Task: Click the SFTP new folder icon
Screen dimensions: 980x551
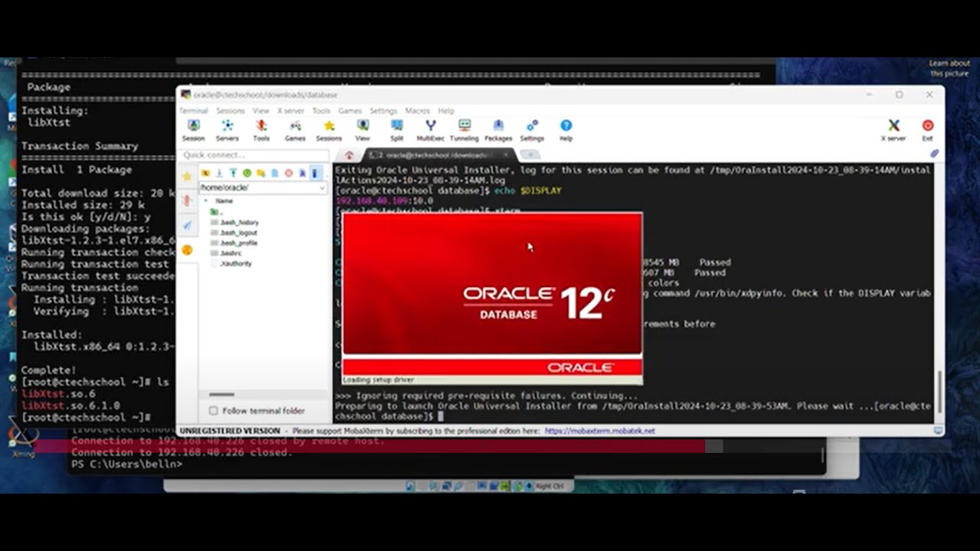Action: coord(261,174)
